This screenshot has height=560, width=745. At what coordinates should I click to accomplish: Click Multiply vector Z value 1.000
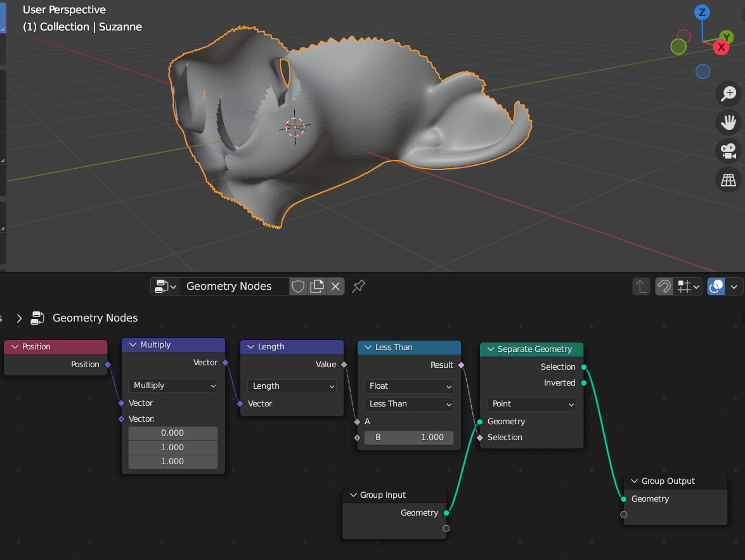pyautogui.click(x=173, y=461)
